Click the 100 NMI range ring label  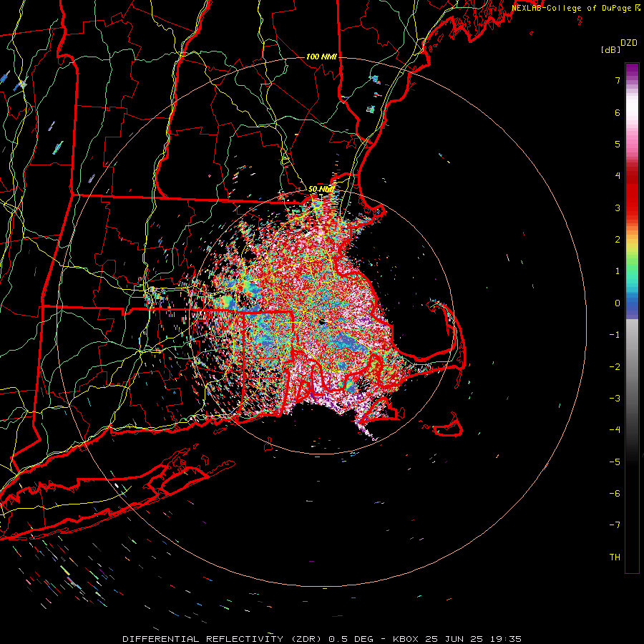click(x=321, y=57)
